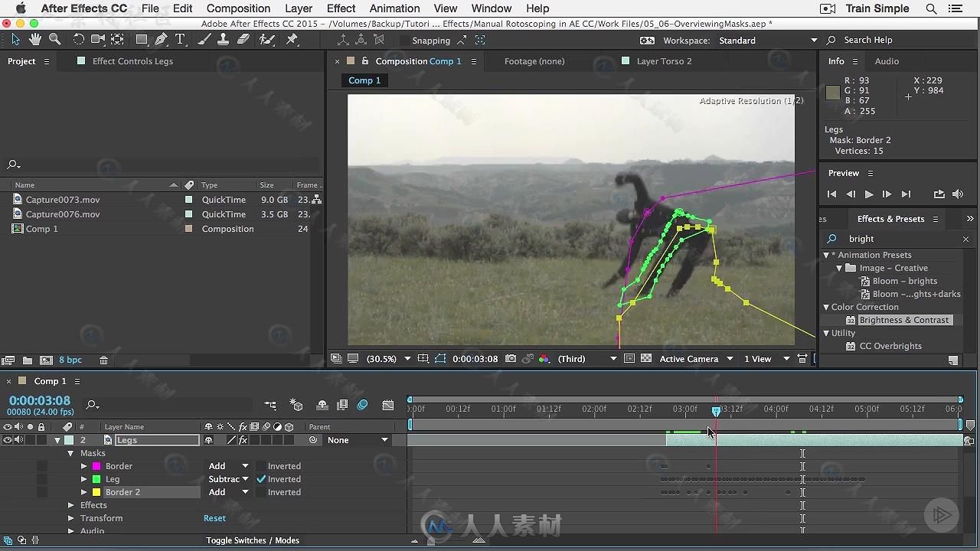Select the Rectangle shape tool
The height and width of the screenshot is (551, 980).
click(142, 39)
